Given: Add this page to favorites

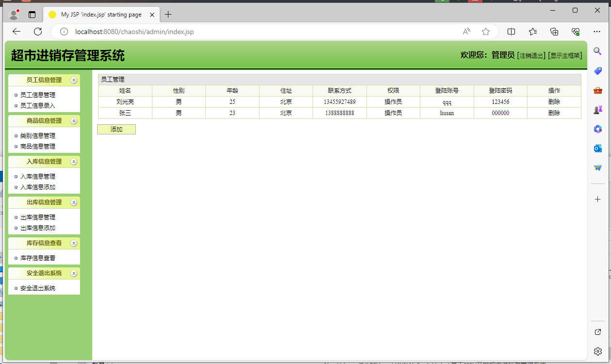Looking at the screenshot, I should tap(486, 32).
